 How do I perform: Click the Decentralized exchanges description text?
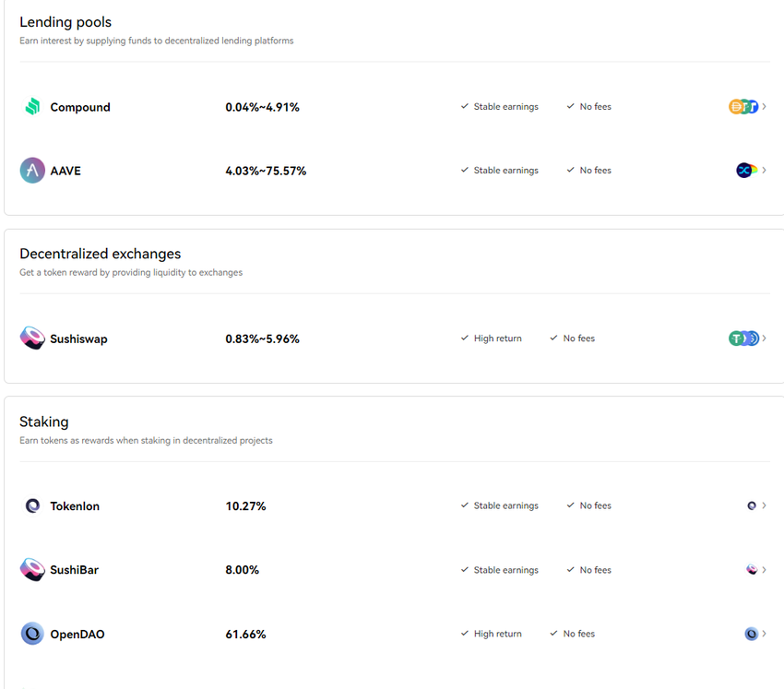point(131,272)
